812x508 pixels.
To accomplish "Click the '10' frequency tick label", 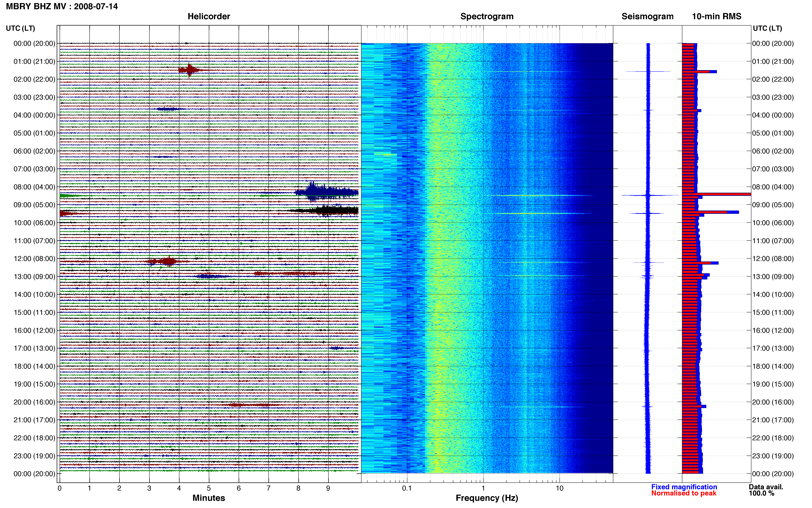I will (x=559, y=488).
